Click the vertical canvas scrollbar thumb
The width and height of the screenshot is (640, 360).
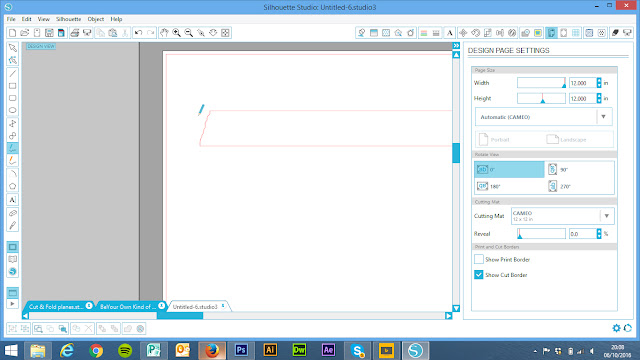pos(456,153)
